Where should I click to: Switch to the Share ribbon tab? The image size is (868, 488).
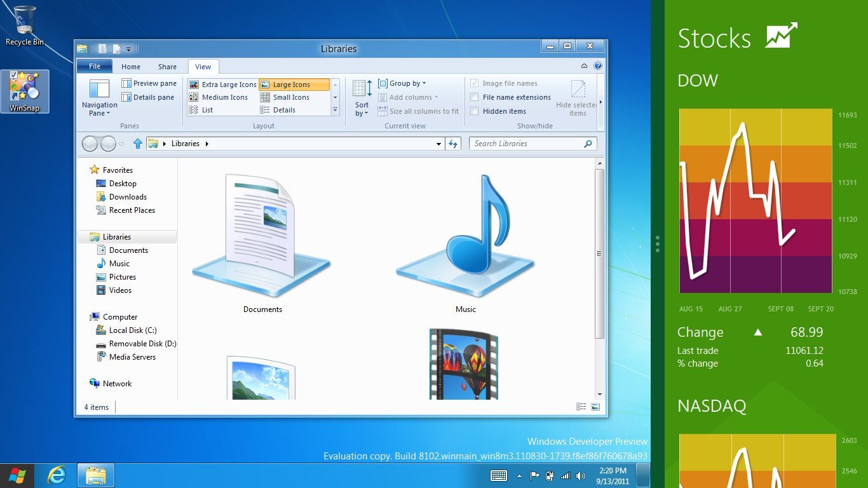[x=168, y=67]
